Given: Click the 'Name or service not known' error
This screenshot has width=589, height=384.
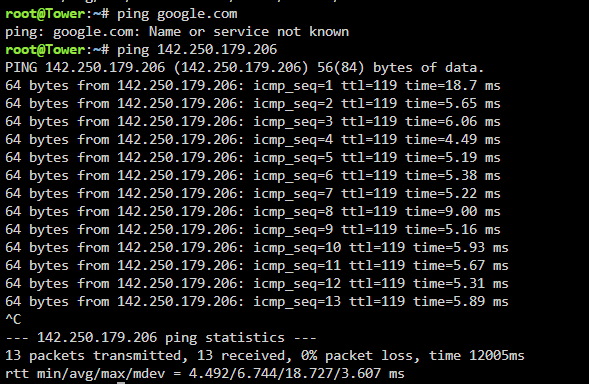Looking at the screenshot, I should click(x=249, y=32).
